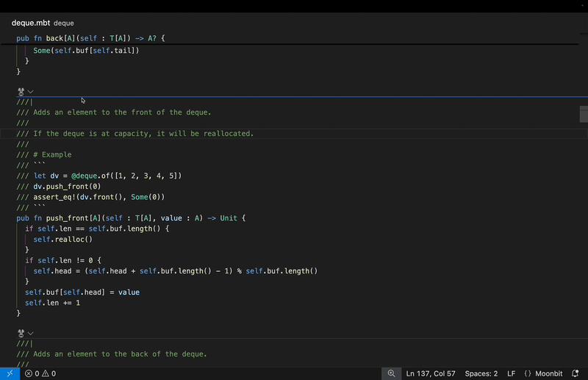The height and width of the screenshot is (380, 588).
Task: Click the errors count icon in status bar
Action: (29, 373)
